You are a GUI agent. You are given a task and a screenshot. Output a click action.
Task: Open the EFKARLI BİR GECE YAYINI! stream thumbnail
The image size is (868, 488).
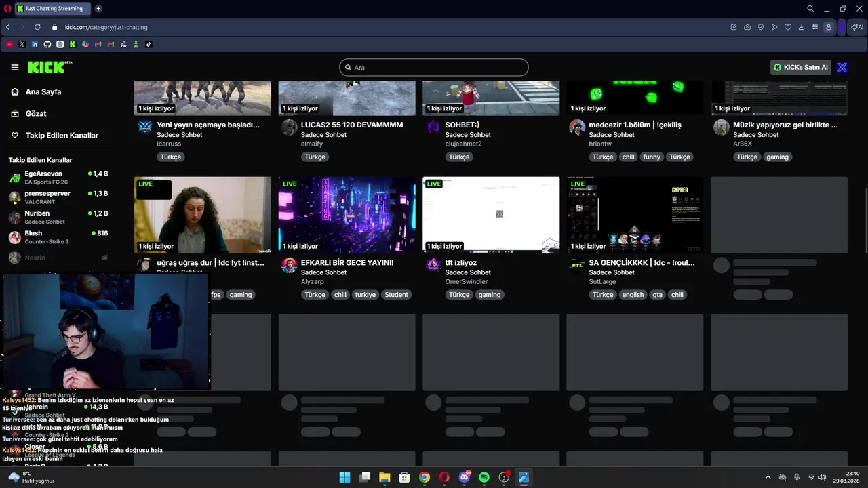point(347,215)
